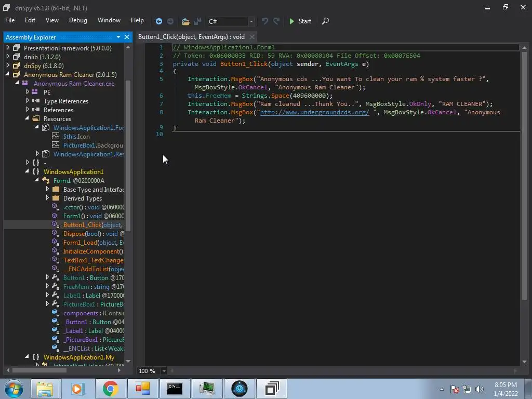532x399 pixels.
Task: Expand the PresentationFramework assembly node
Action: pos(8,48)
